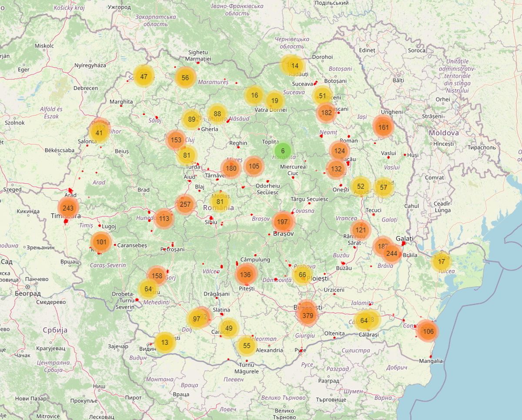Expand the 161 cluster near Iași
The image size is (522, 420).
coord(383,128)
